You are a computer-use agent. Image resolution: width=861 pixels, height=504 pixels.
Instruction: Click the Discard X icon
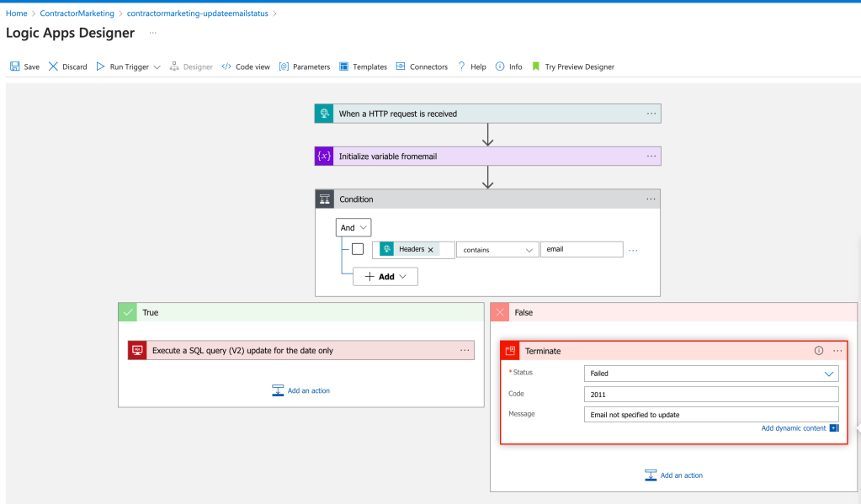(x=53, y=66)
